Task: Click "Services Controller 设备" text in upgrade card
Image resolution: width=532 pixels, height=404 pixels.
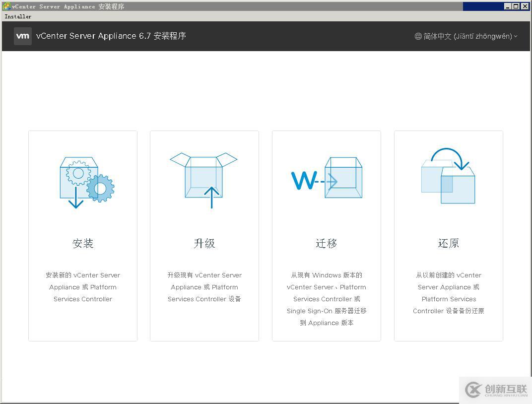Action: pyautogui.click(x=204, y=299)
